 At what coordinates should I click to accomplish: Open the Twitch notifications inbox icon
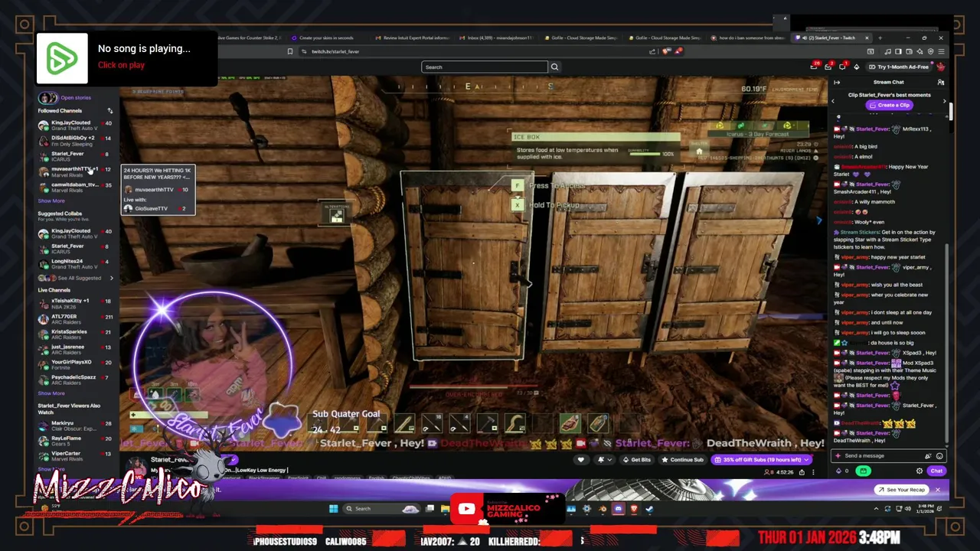(828, 67)
